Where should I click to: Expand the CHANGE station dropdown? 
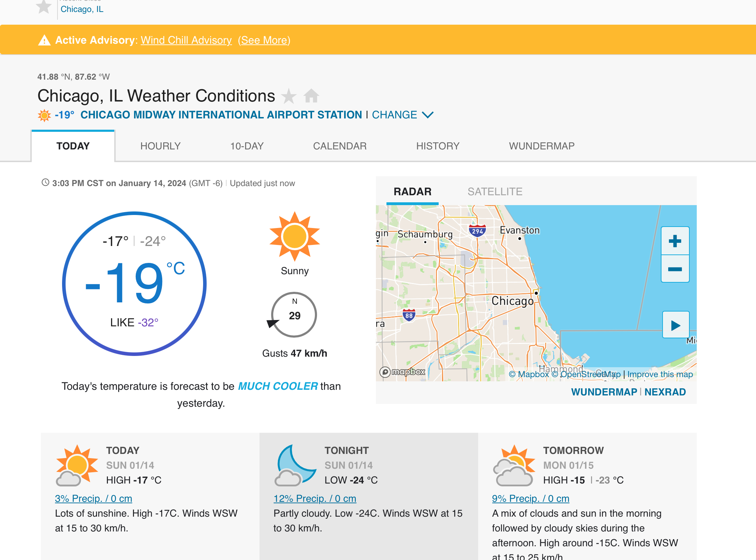tap(394, 115)
